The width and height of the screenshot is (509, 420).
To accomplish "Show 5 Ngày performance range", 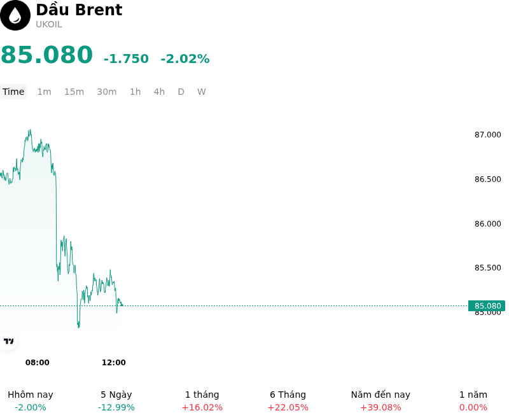I will pyautogui.click(x=116, y=401).
